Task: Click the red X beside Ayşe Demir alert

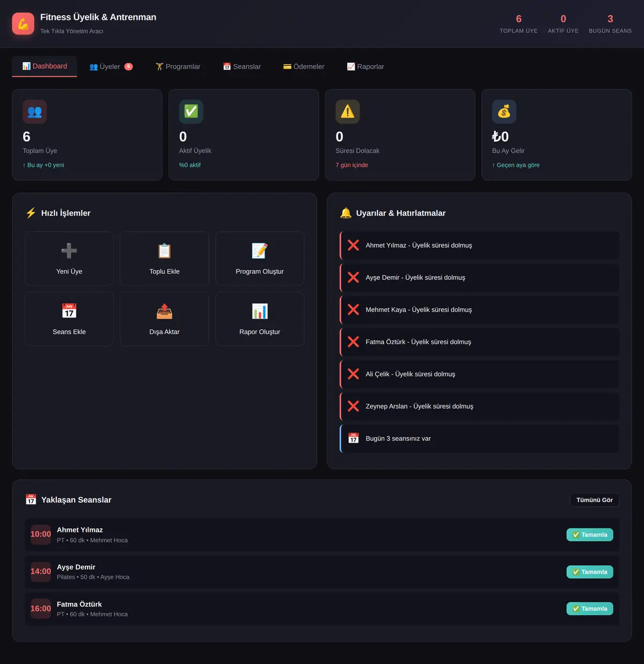Action: coord(353,277)
